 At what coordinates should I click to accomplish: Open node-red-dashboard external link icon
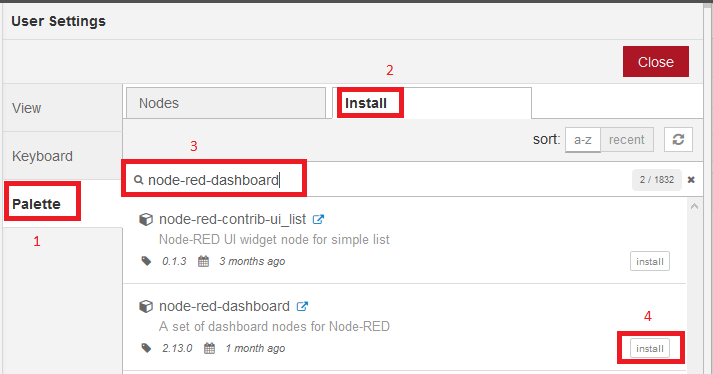point(302,306)
